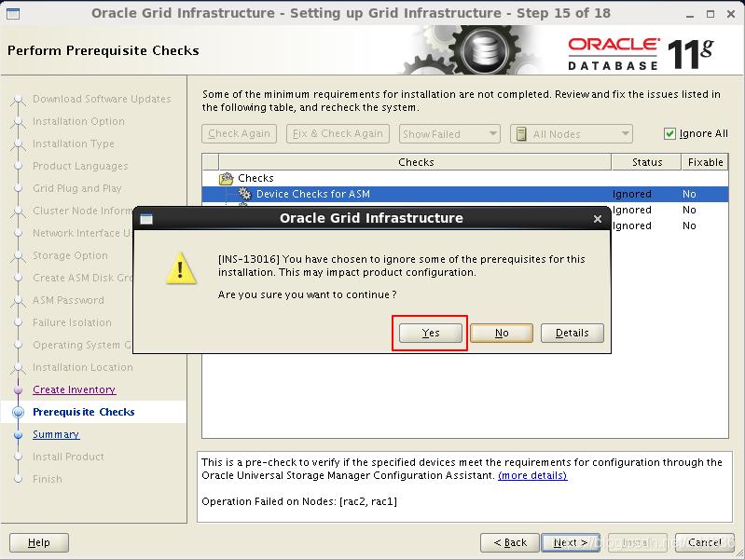Click the Install Product step
Screen dimensions: 745x560
[68, 457]
